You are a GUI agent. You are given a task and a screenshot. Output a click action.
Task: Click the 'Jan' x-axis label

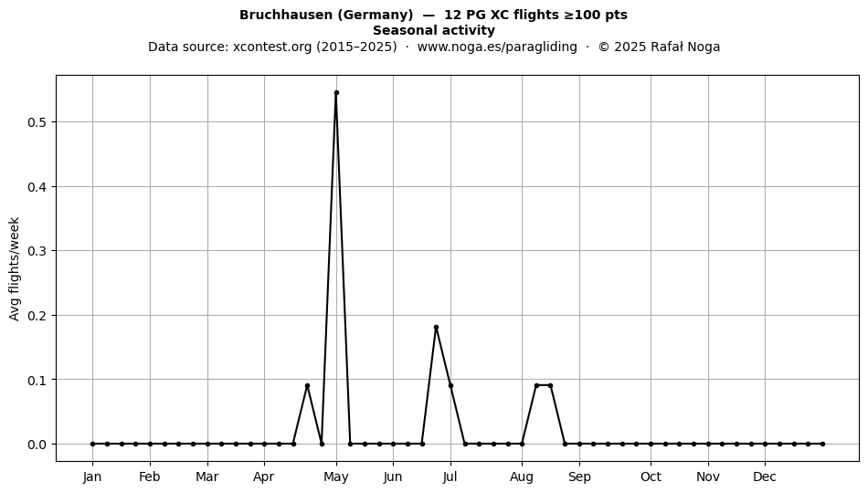[x=92, y=476]
